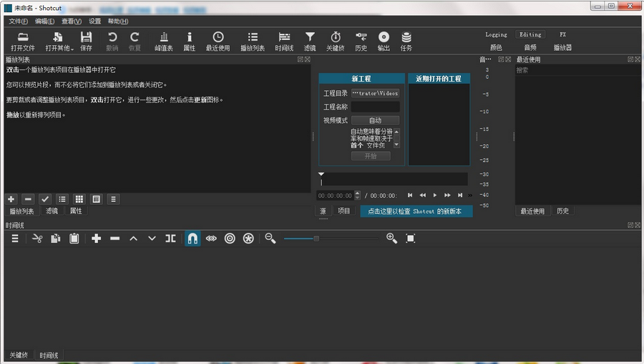Show the Peak Meter (峰值表) panel
Viewport: 644px width, 364px height.
click(163, 42)
